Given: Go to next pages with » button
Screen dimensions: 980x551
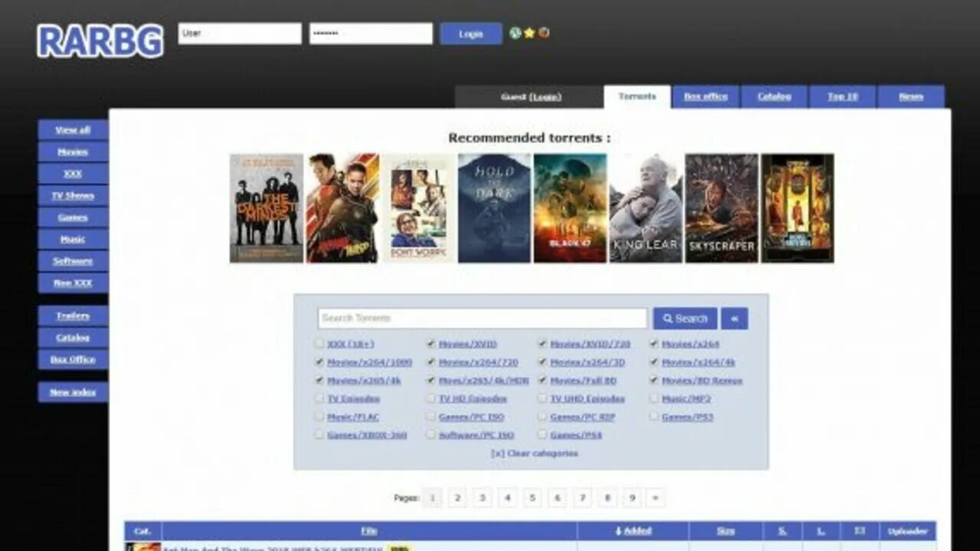Looking at the screenshot, I should [655, 498].
